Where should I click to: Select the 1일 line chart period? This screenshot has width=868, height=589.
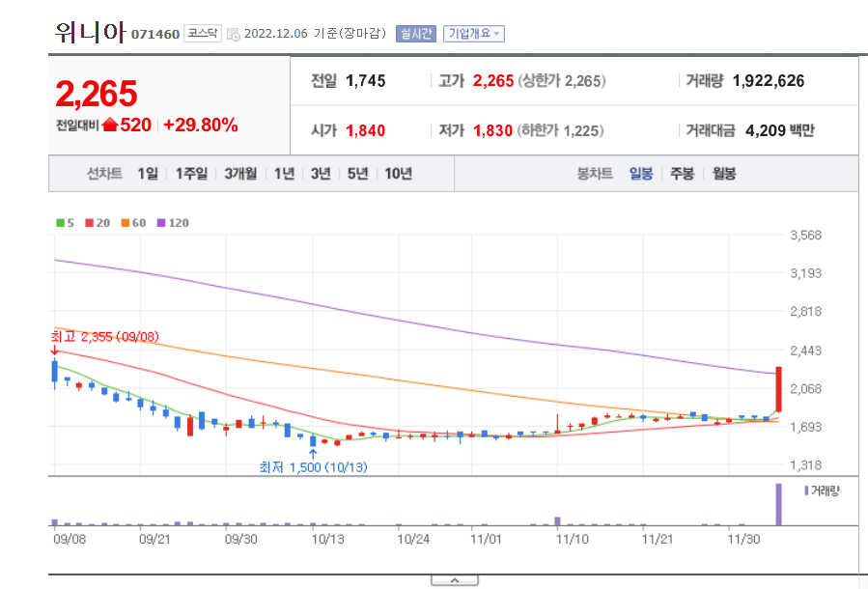pyautogui.click(x=148, y=174)
